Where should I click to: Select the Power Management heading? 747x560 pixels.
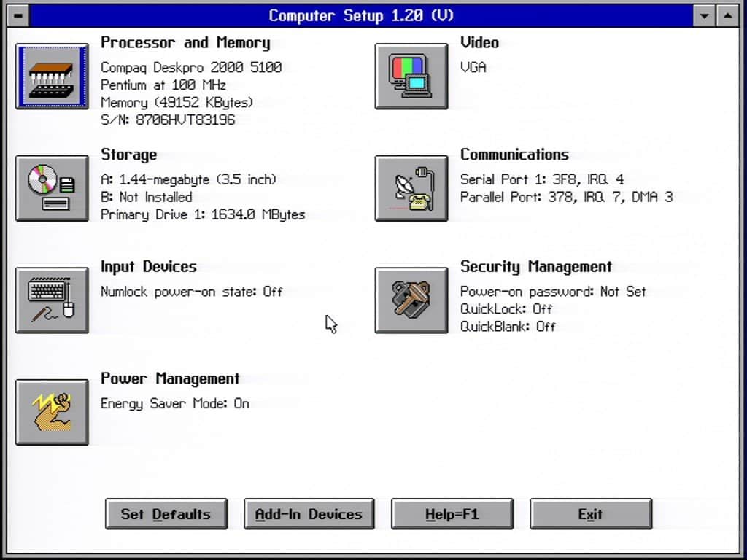[169, 378]
